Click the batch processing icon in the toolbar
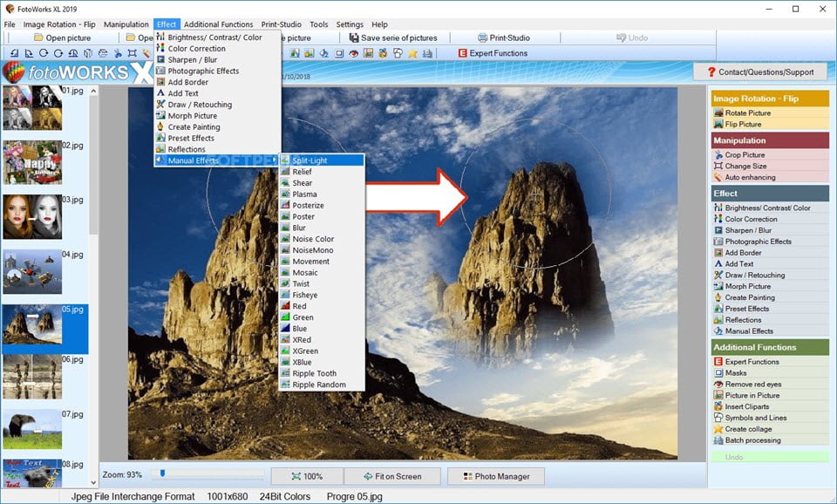Viewport: 837px width, 504px height. coord(427,53)
